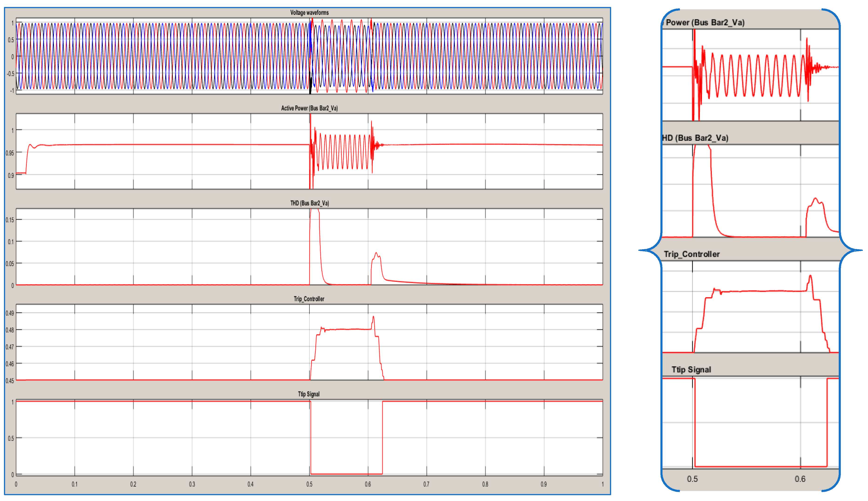
Task: Click the 'Voltage waveforms' plot title
Action: 309,13
